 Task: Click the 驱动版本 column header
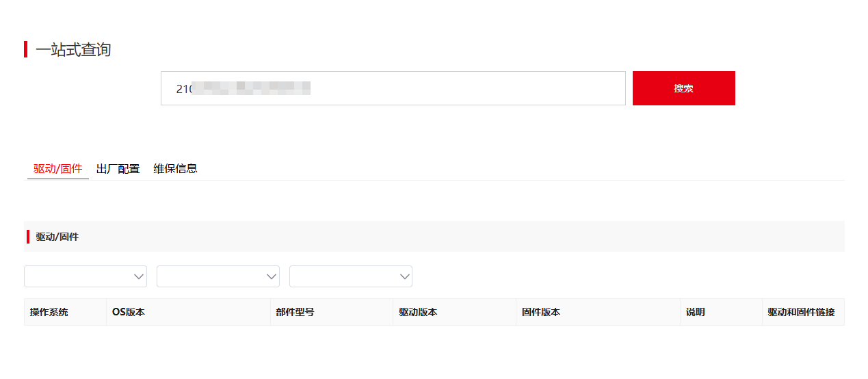pyautogui.click(x=418, y=312)
